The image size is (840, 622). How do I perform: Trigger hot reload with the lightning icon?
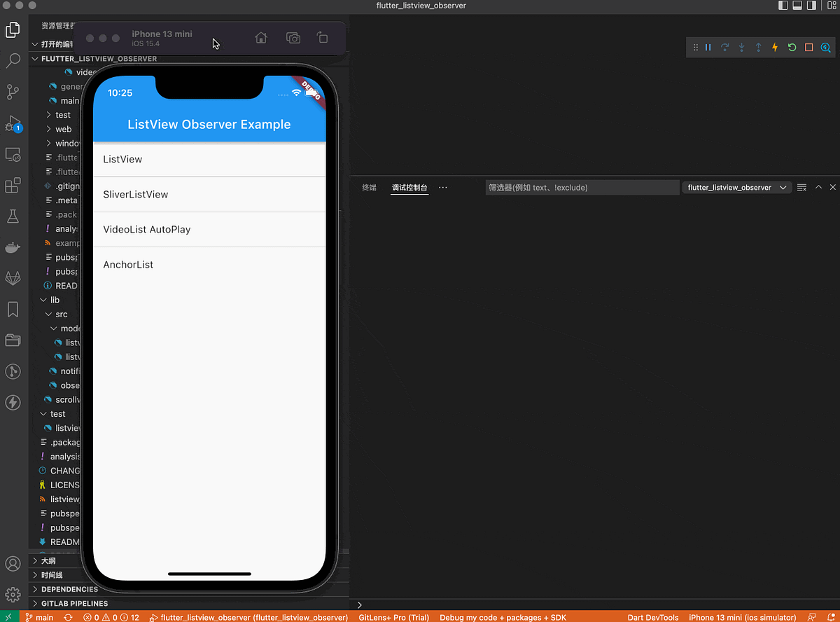tap(775, 47)
